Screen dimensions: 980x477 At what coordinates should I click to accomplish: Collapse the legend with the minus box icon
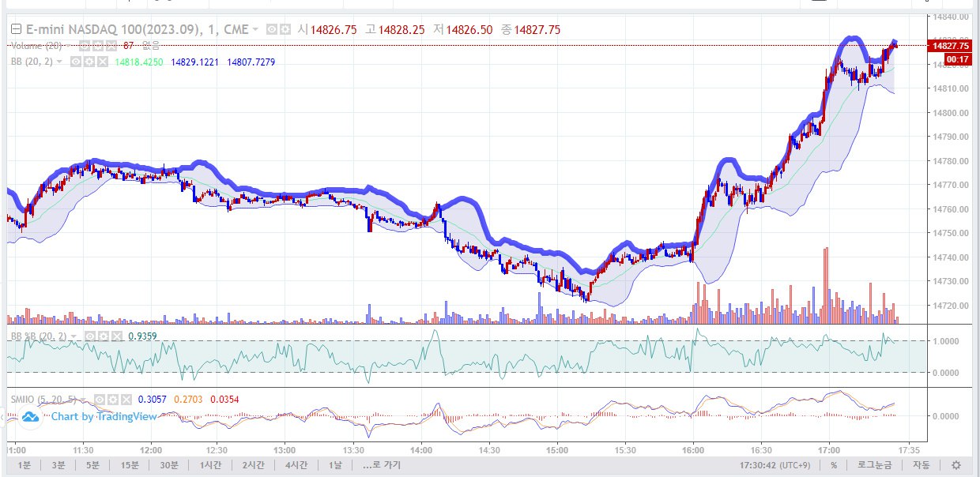click(x=16, y=29)
